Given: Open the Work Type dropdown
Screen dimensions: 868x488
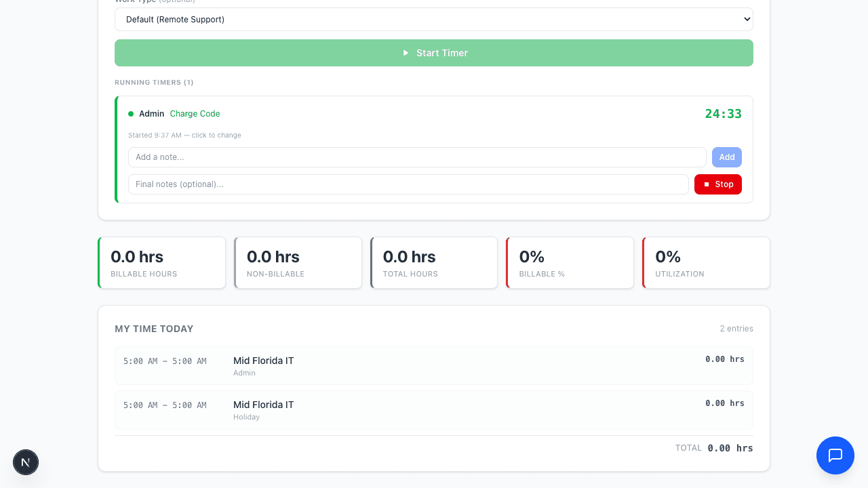Looking at the screenshot, I should click(434, 19).
